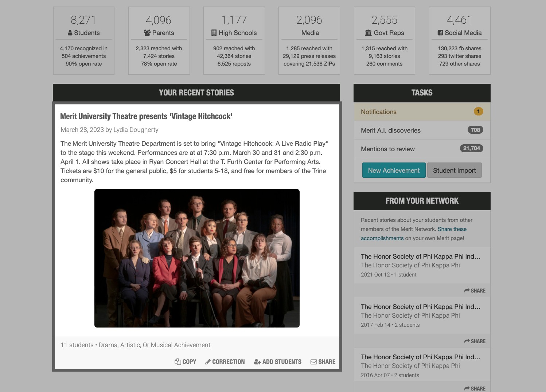Click the share arrow on the 2016 network story
546x392 pixels.
click(466, 388)
